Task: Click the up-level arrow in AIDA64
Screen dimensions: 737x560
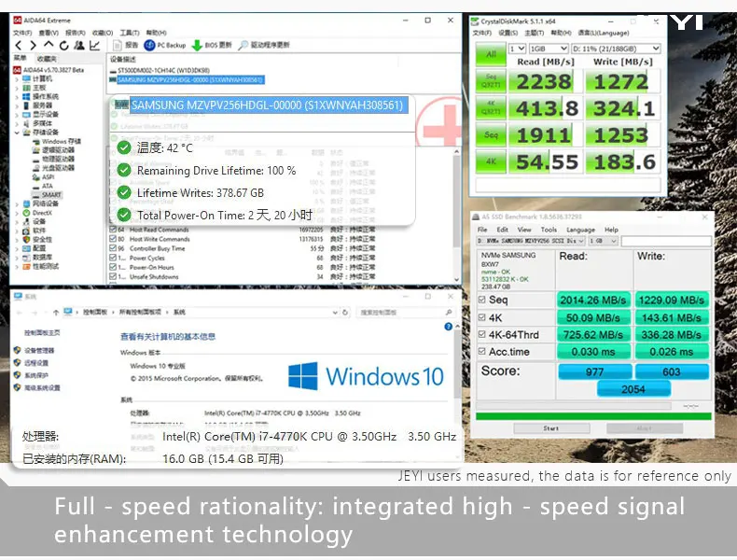Action: click(x=49, y=45)
